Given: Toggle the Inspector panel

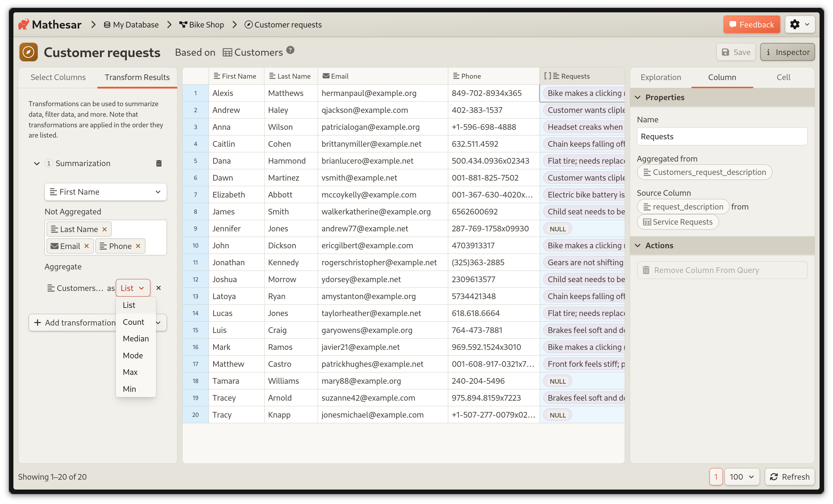Looking at the screenshot, I should (787, 52).
